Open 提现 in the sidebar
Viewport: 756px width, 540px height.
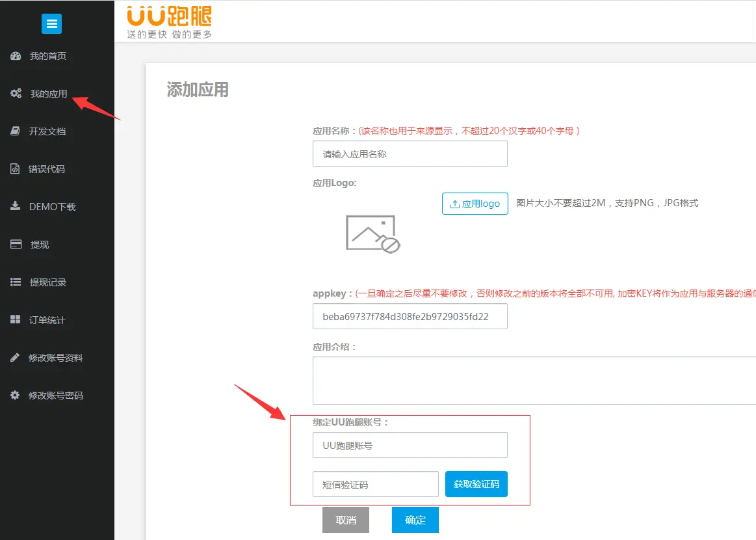pos(40,244)
